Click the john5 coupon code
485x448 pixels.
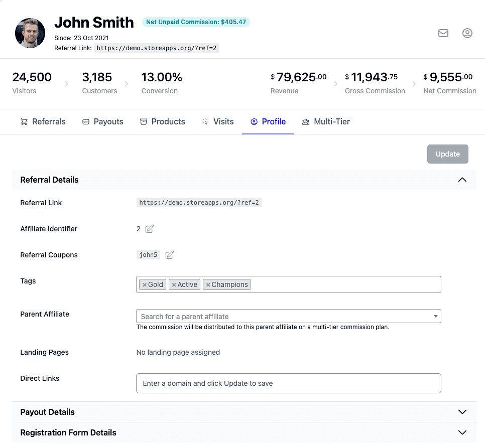tap(148, 255)
